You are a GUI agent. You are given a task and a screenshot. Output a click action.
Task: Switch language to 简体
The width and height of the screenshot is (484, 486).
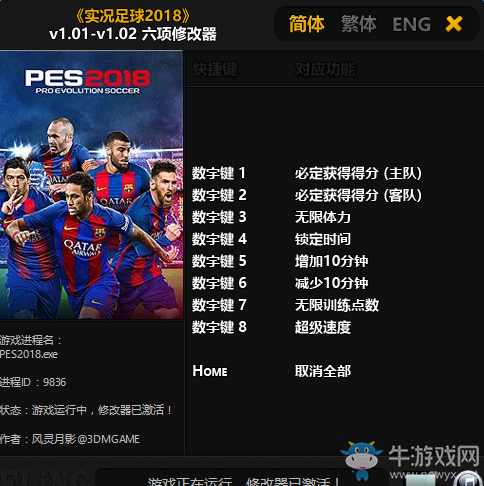(x=306, y=24)
